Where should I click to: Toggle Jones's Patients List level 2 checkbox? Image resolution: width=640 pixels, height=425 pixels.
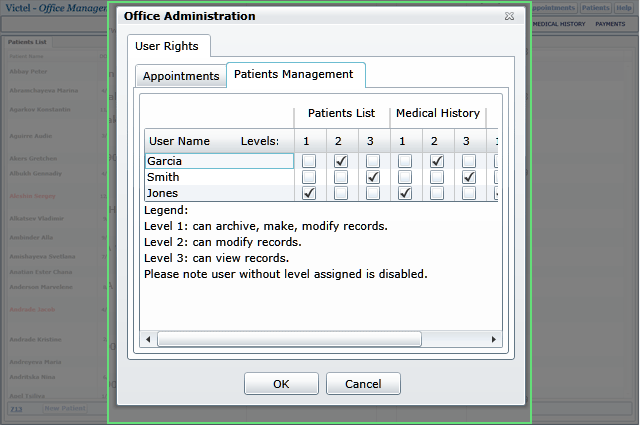pos(341,193)
